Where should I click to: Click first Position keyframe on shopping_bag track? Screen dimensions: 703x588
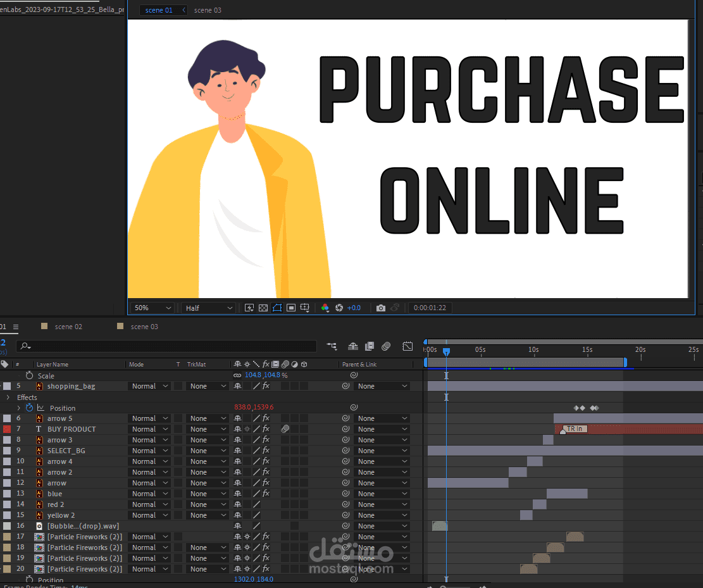(x=576, y=408)
